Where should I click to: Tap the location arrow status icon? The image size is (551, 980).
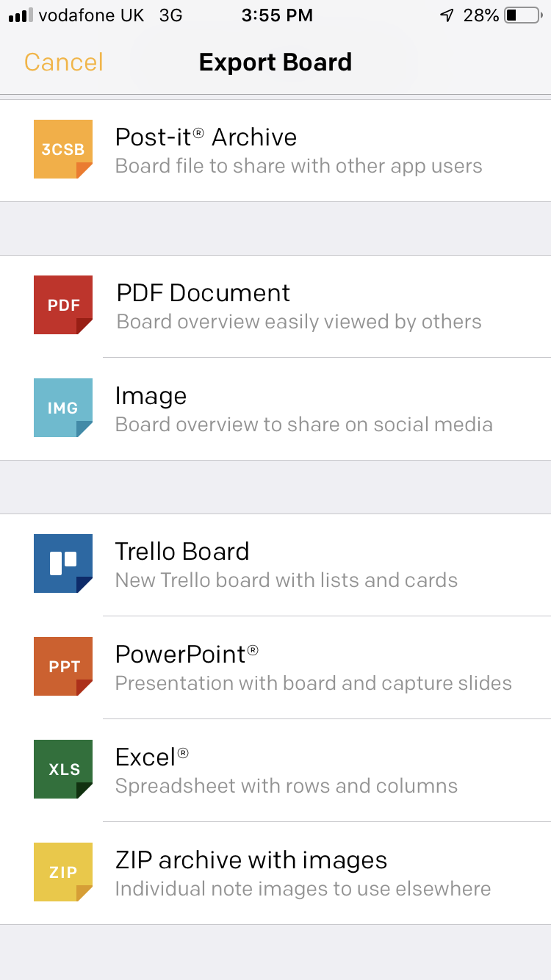[447, 15]
